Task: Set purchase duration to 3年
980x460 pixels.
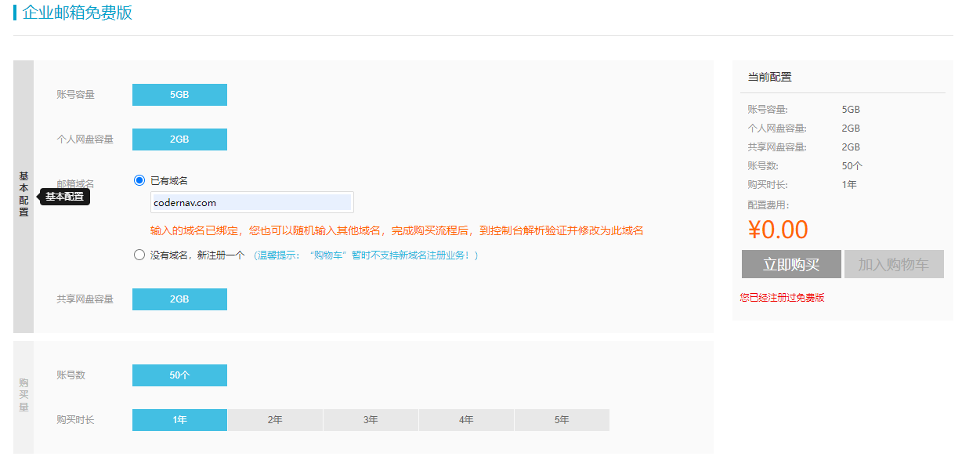Action: pos(371,420)
